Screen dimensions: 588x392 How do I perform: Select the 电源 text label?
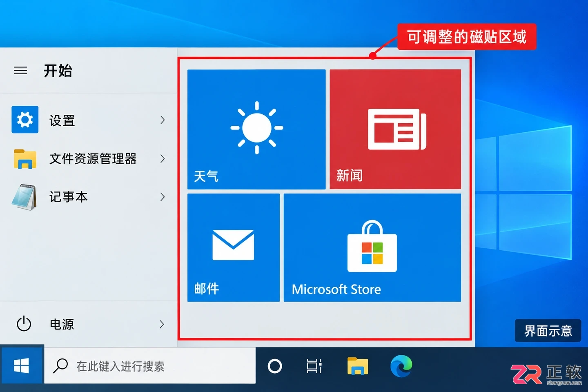coord(62,325)
